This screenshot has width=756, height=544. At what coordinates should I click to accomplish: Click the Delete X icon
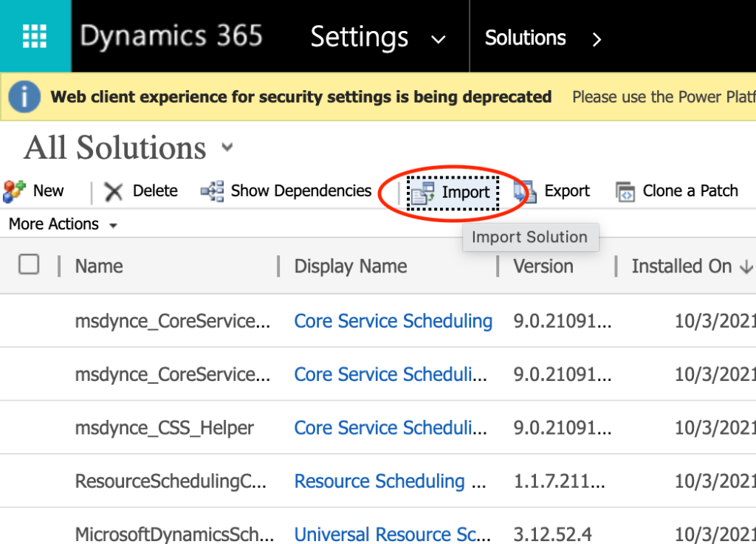[x=114, y=192]
